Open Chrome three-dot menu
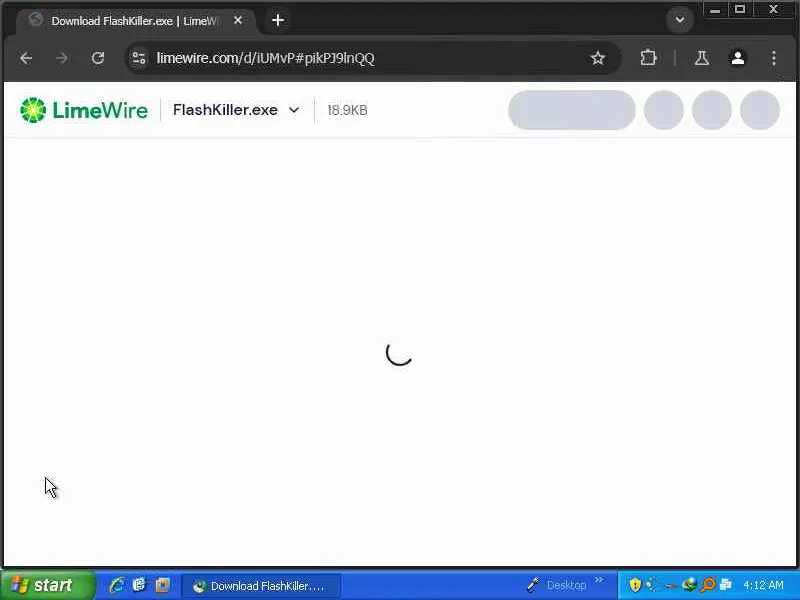Viewport: 800px width, 600px height. tap(774, 58)
